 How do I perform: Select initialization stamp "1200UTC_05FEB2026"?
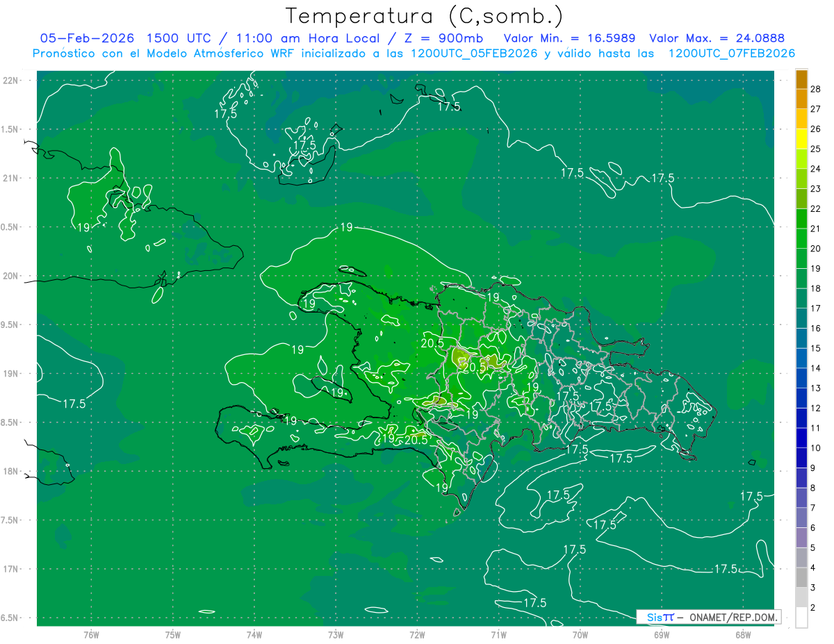point(473,53)
